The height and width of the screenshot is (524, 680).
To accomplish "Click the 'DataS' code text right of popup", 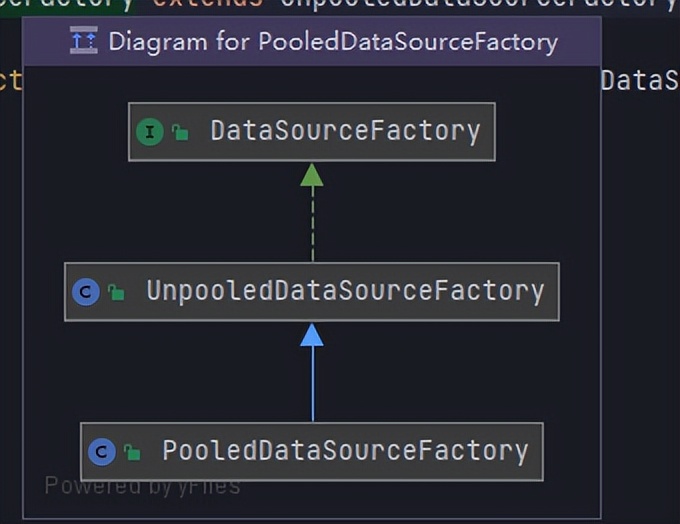I will (641, 81).
